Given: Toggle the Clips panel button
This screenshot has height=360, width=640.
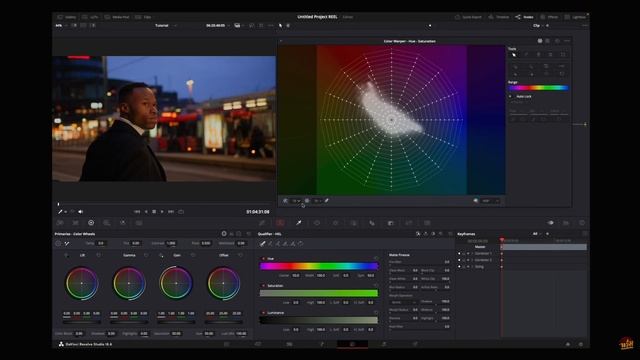Looking at the screenshot, I should 143,17.
